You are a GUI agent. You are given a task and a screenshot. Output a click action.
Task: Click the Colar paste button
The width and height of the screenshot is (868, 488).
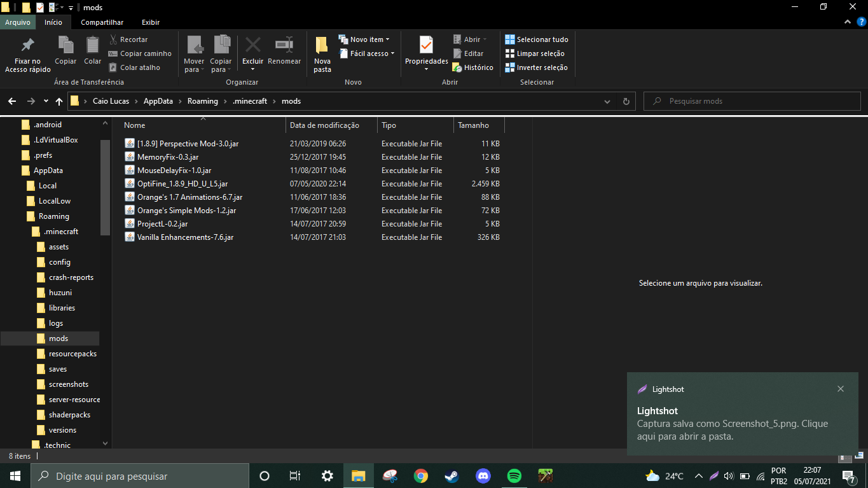93,51
